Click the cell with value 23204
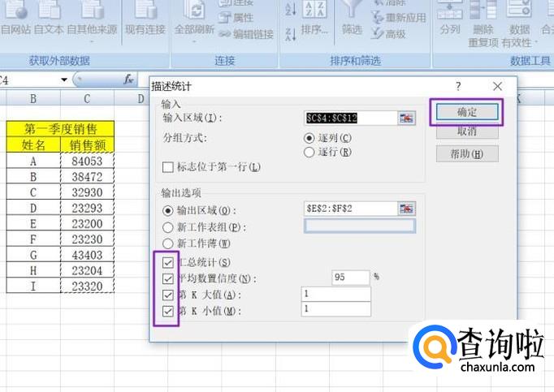Image resolution: width=554 pixels, height=392 pixels. (x=88, y=270)
